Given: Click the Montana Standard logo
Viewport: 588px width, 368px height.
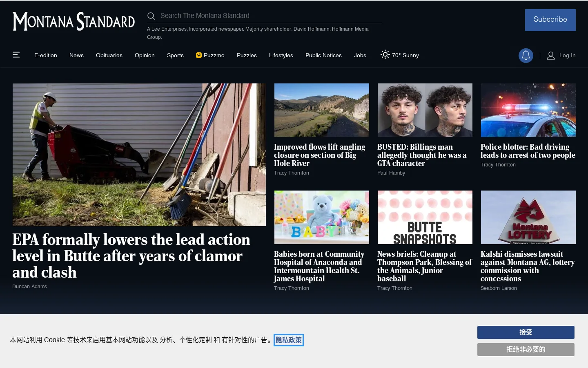Looking at the screenshot, I should click(x=74, y=21).
